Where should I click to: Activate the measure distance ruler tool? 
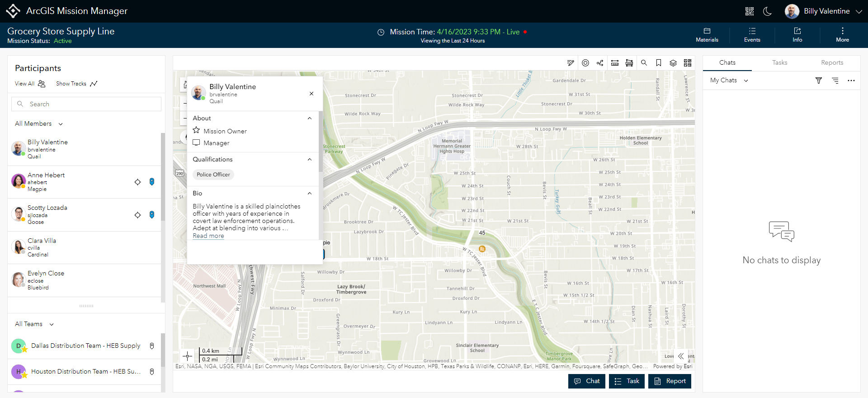(x=615, y=63)
